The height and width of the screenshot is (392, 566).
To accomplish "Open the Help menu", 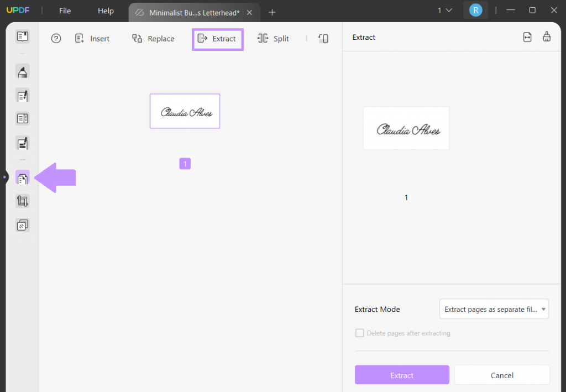I will (x=105, y=11).
